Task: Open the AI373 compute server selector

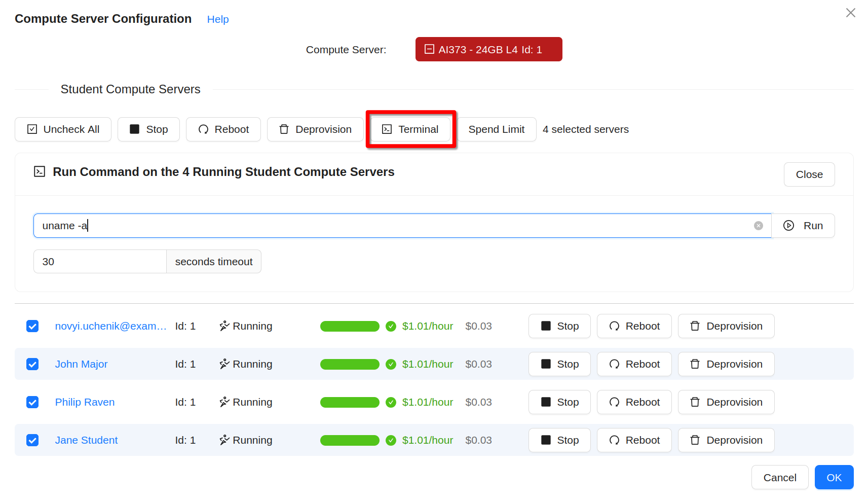Action: click(488, 49)
